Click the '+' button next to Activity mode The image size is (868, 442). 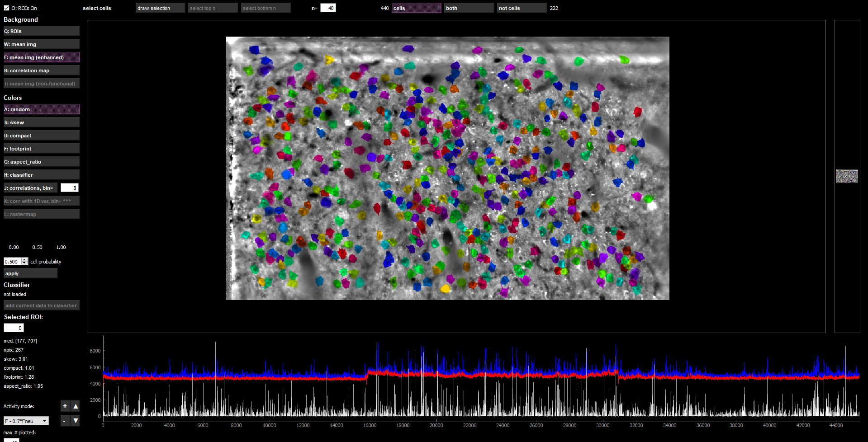click(x=65, y=406)
